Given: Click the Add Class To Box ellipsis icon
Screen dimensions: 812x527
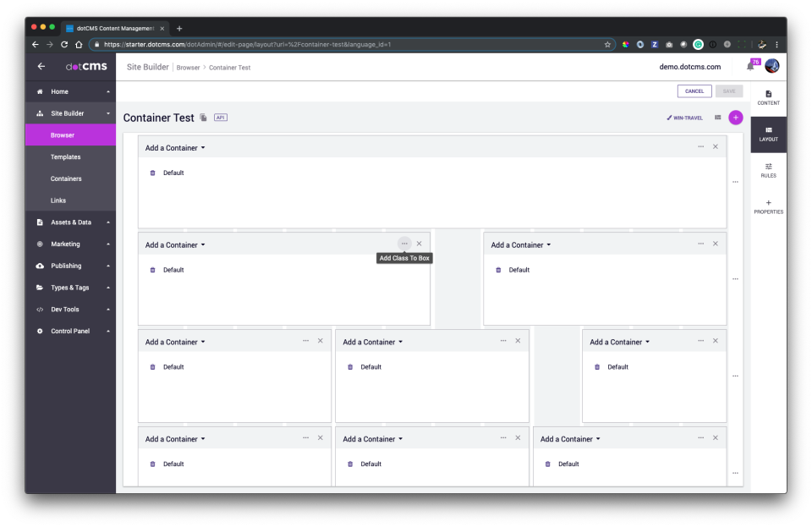Looking at the screenshot, I should point(403,243).
